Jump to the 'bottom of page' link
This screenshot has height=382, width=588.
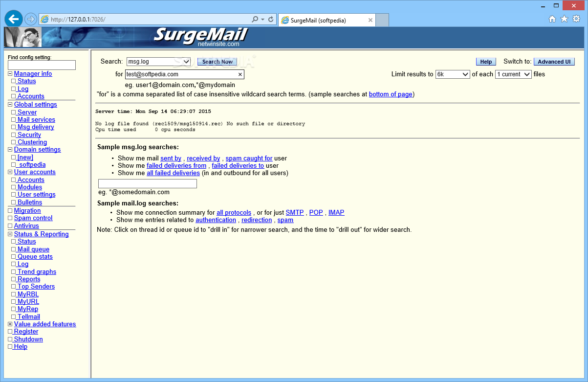(x=391, y=94)
